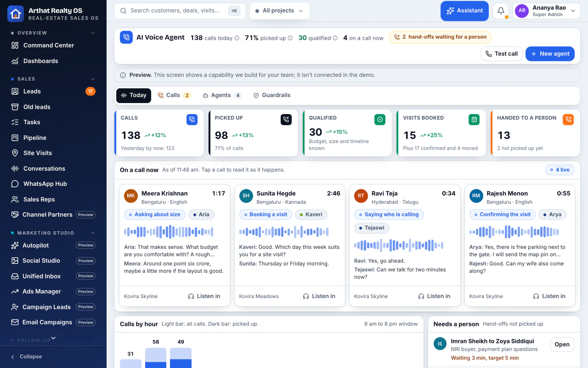Click the AR user avatar
588x368 pixels.
(x=522, y=11)
